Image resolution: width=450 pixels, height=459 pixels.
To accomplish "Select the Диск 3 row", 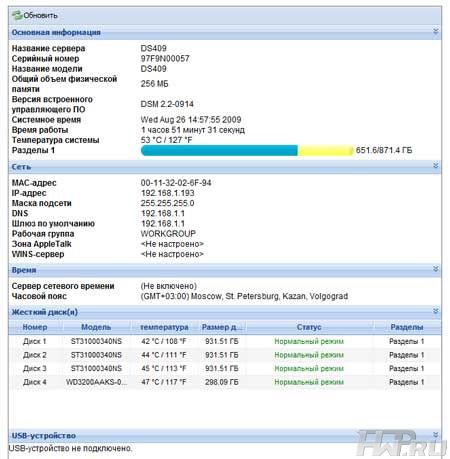I will 225,368.
